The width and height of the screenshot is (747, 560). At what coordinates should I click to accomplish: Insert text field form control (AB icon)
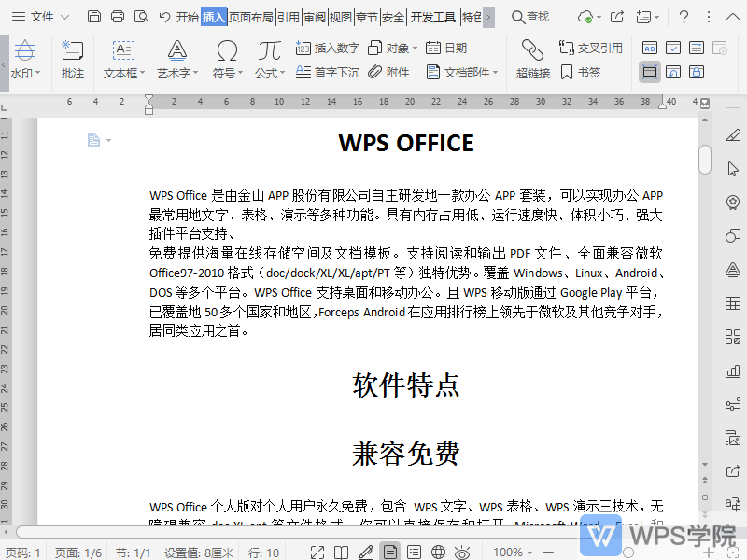pyautogui.click(x=650, y=49)
